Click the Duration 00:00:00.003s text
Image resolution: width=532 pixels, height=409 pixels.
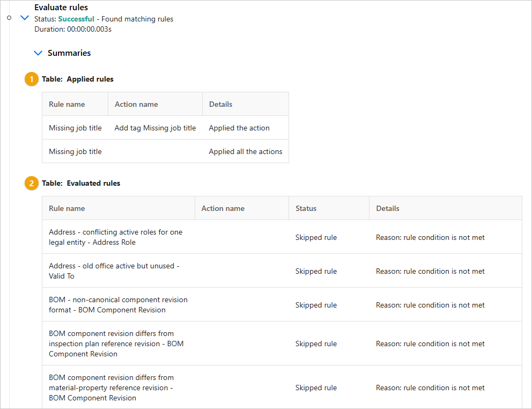(73, 29)
